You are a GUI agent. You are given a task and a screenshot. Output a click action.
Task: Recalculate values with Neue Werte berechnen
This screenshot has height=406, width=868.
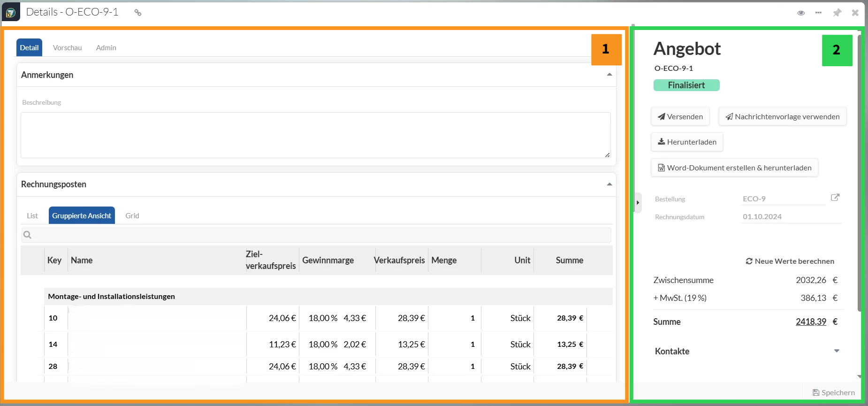click(x=790, y=261)
